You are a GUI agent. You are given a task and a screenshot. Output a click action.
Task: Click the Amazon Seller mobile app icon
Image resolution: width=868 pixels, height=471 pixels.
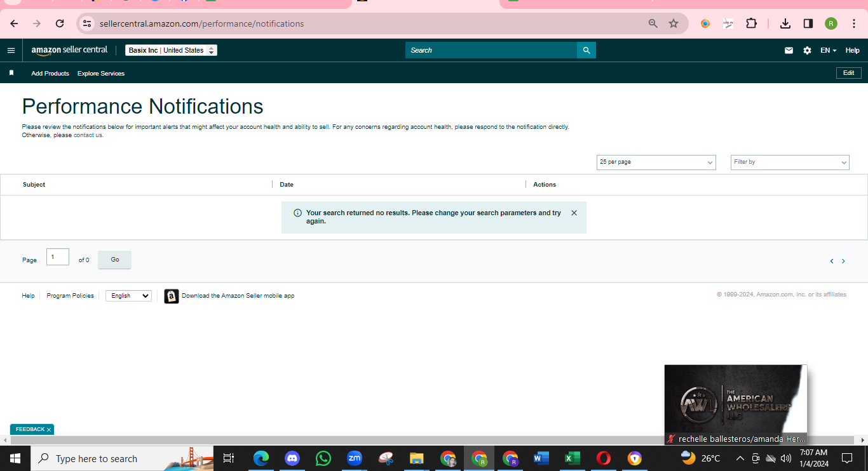172,296
